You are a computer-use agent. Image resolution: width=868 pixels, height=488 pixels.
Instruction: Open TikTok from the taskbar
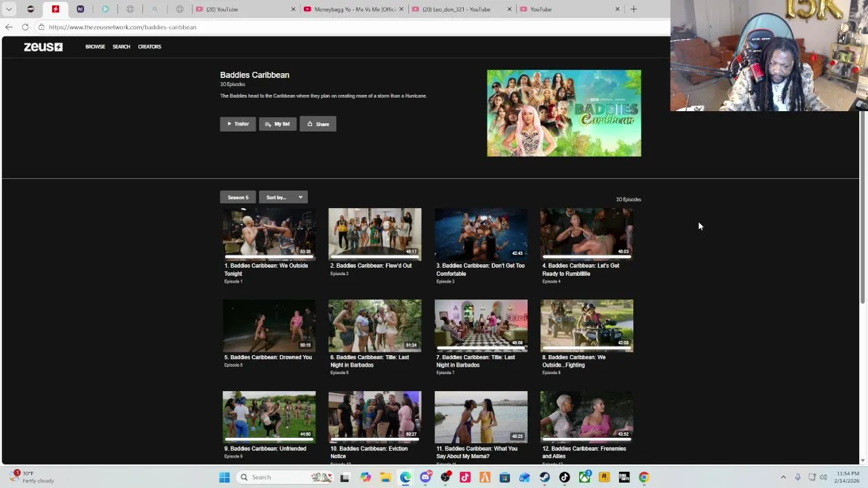click(564, 477)
